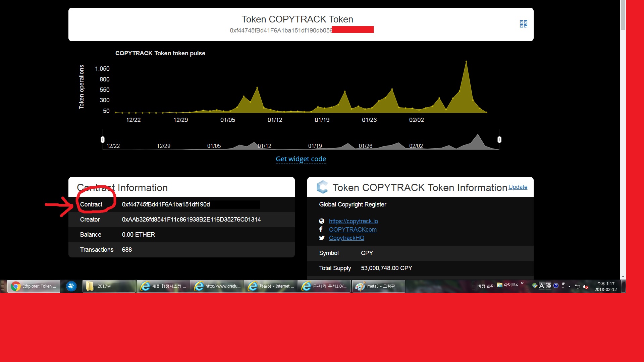Toggle the 漢 Hanja conversion button
Image resolution: width=644 pixels, height=362 pixels.
(x=548, y=286)
